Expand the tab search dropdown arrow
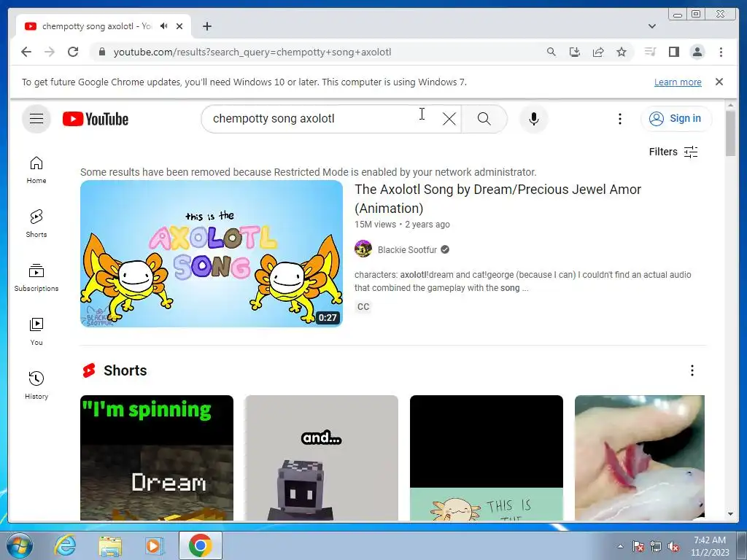Image resolution: width=747 pixels, height=560 pixels. click(651, 26)
